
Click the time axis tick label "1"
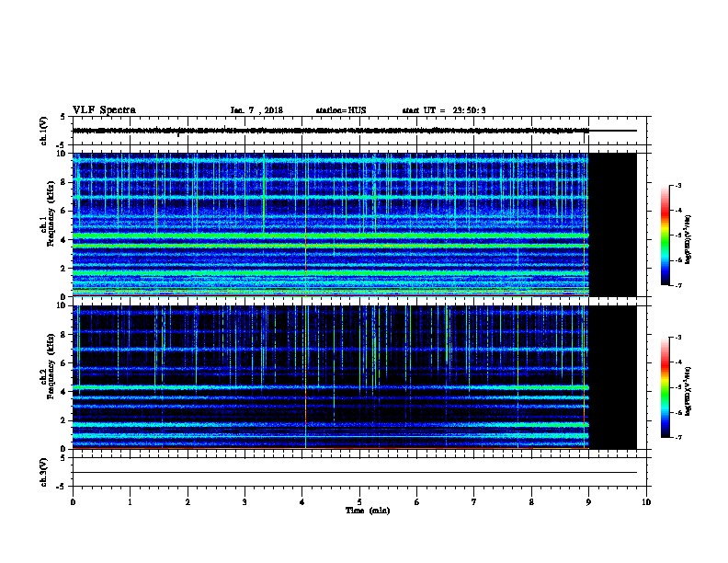coord(130,502)
